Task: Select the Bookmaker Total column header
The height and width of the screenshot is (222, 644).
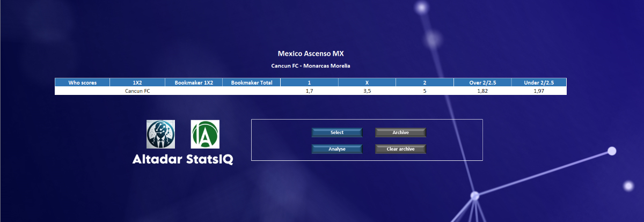Action: tap(252, 83)
